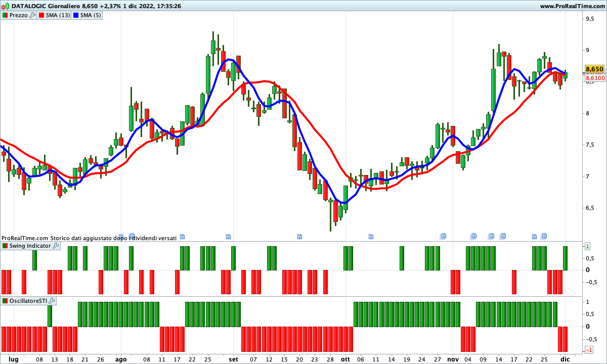Select the Prezzo legend label
This screenshot has width=607, height=364.
(x=18, y=15)
